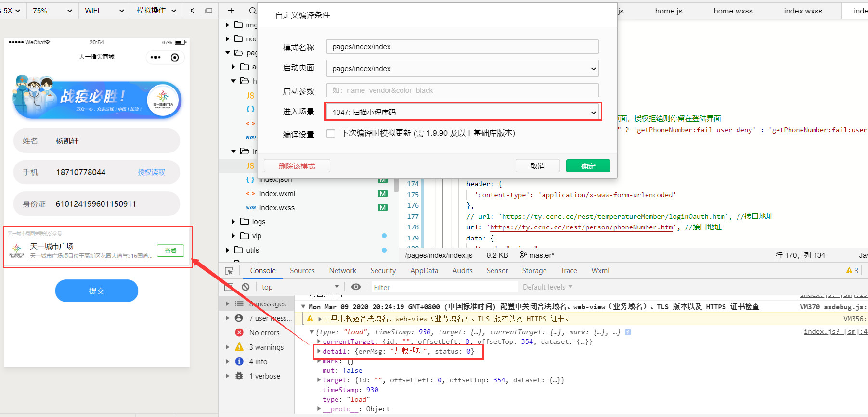Open the 进入场景 scene dropdown
Viewport: 868px width, 417px height.
pyautogui.click(x=462, y=112)
